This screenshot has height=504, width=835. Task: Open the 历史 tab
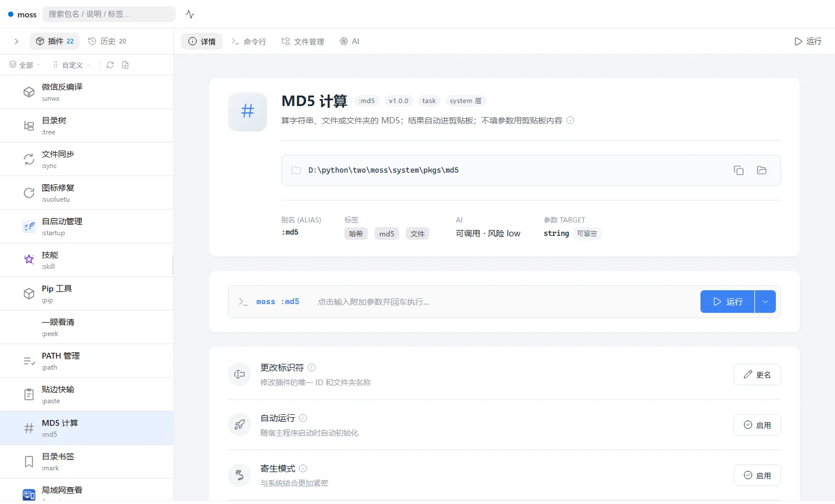tap(107, 41)
